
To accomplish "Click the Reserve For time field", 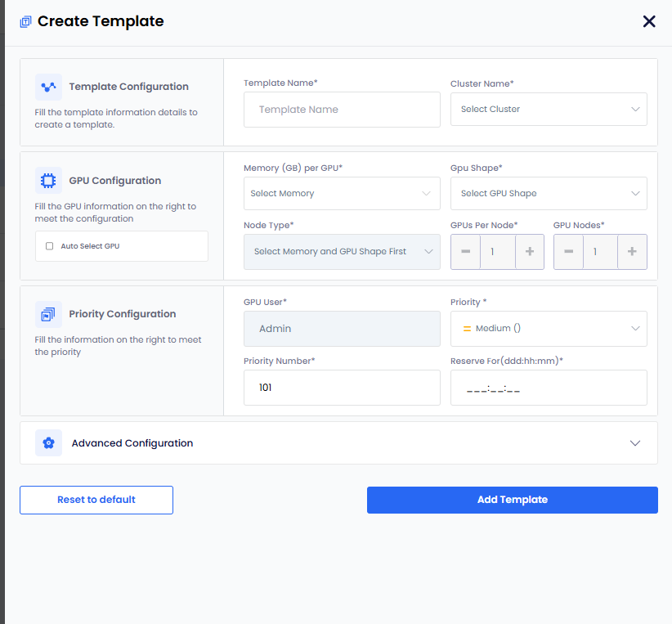I will pyautogui.click(x=549, y=388).
